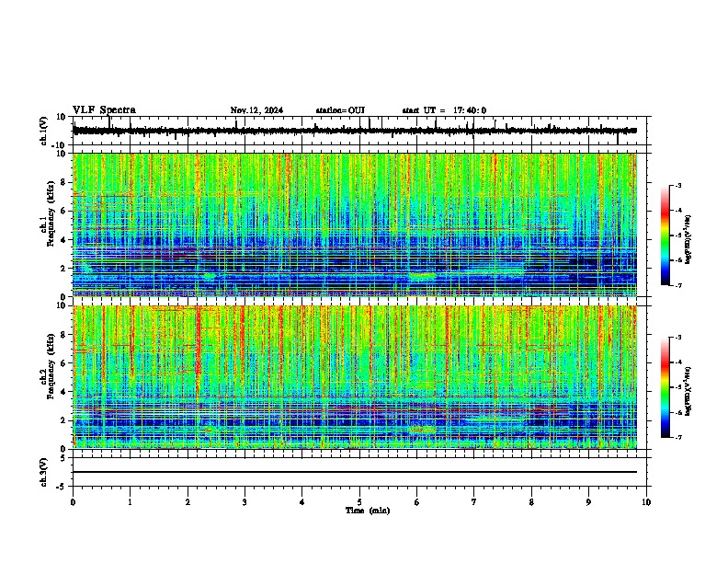Viewport: 728px width, 563px height.
Task: Click the ch.1(V) waveform trace panel
Action: pyautogui.click(x=361, y=131)
